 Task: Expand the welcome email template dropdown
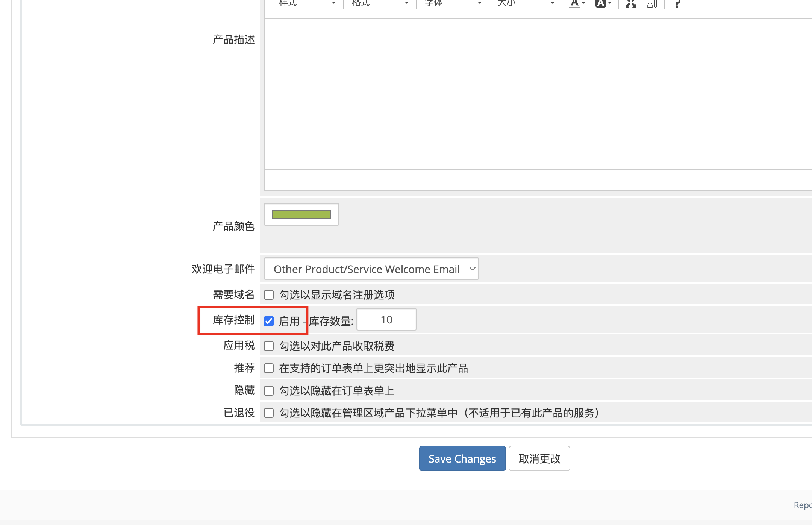pos(371,269)
